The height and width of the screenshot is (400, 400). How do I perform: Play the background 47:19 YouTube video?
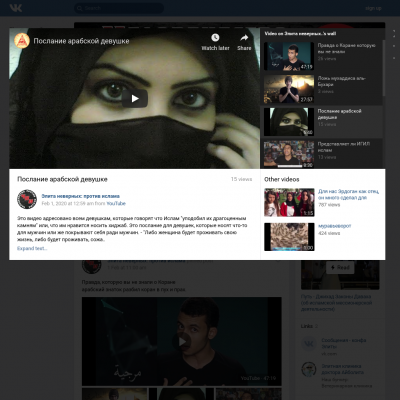click(182, 342)
